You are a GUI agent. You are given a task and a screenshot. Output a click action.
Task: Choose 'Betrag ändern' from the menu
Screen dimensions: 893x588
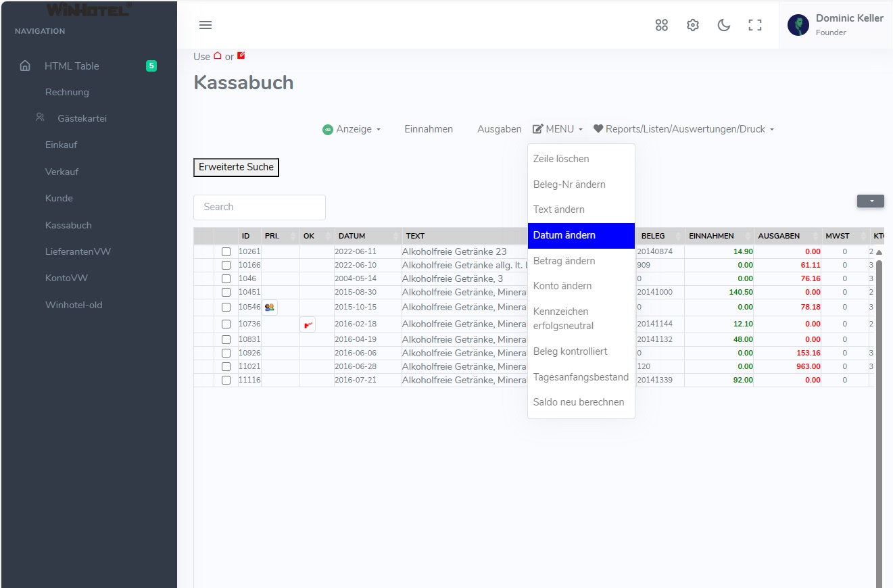[x=581, y=261]
